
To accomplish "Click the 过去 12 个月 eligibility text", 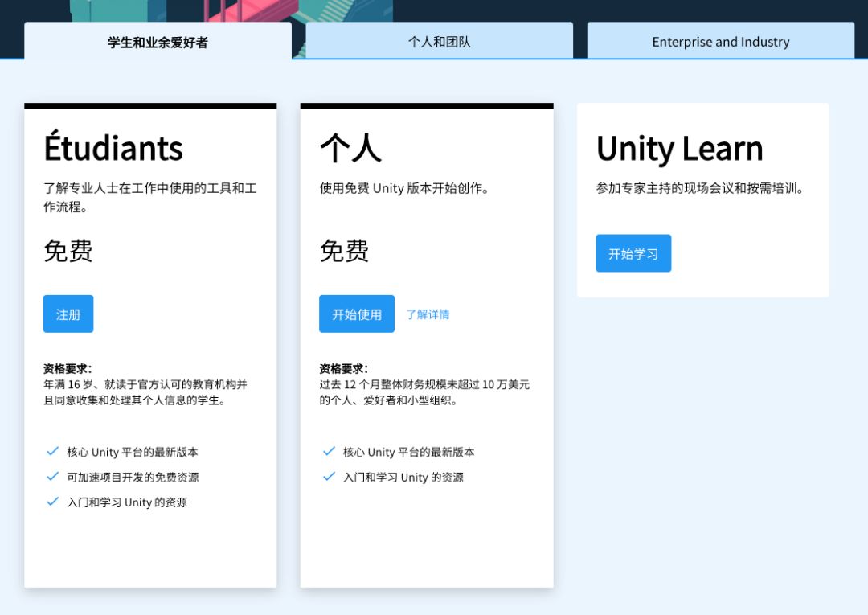I will coord(424,392).
